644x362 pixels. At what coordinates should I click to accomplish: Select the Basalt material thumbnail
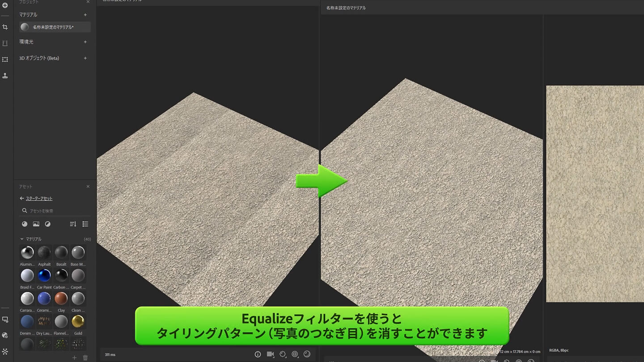61,253
